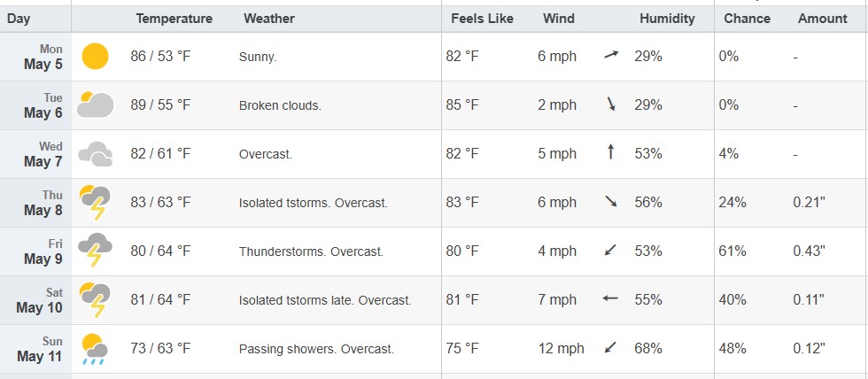The height and width of the screenshot is (379, 868).
Task: Click the passing showers icon for Sun May 11
Action: tap(96, 349)
